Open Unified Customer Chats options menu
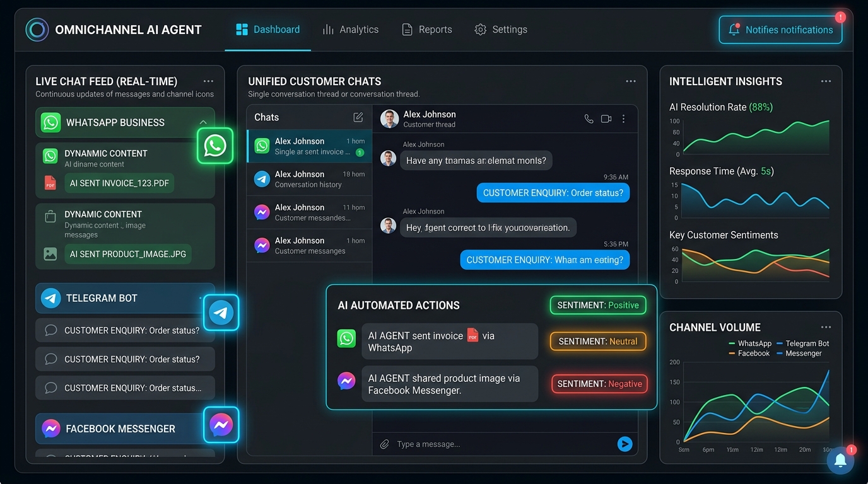 tap(630, 81)
